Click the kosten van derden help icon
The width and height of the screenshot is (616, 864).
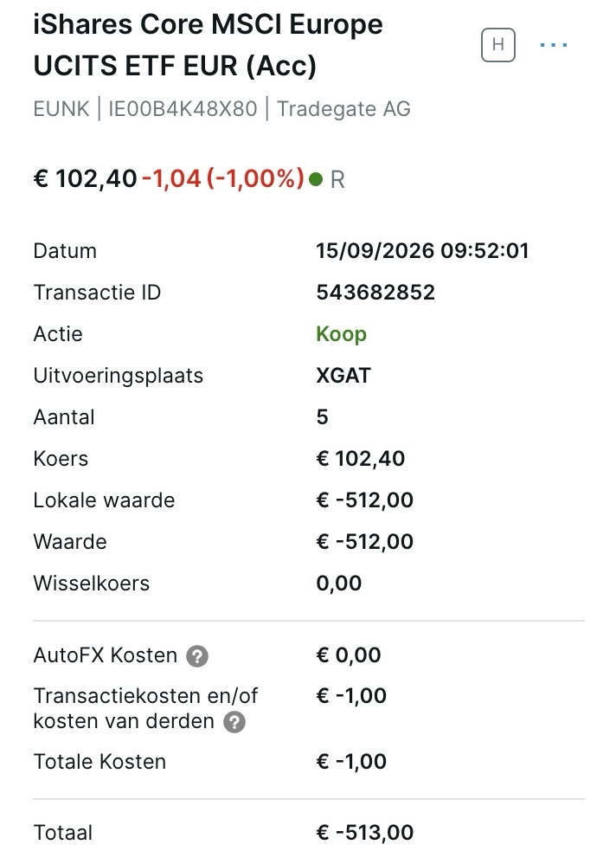tap(234, 722)
